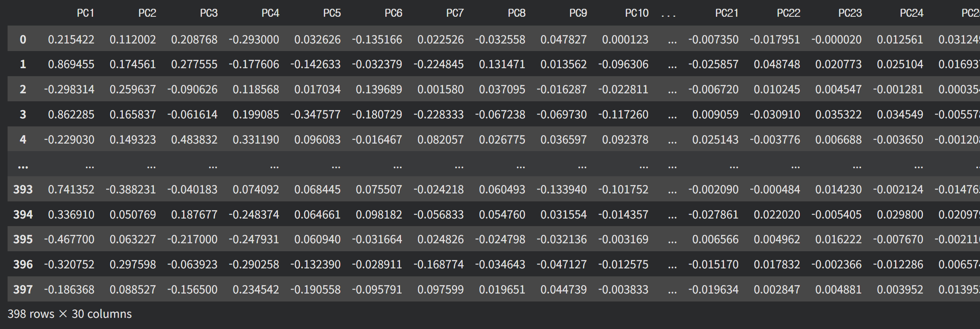Select cell value -0.168774 in PC7
This screenshot has width=980, height=329.
tap(439, 264)
